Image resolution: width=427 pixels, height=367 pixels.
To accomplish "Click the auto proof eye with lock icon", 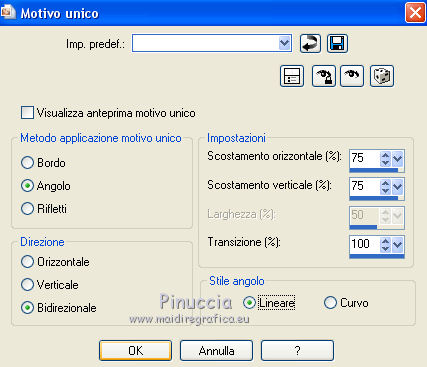I will click(324, 76).
